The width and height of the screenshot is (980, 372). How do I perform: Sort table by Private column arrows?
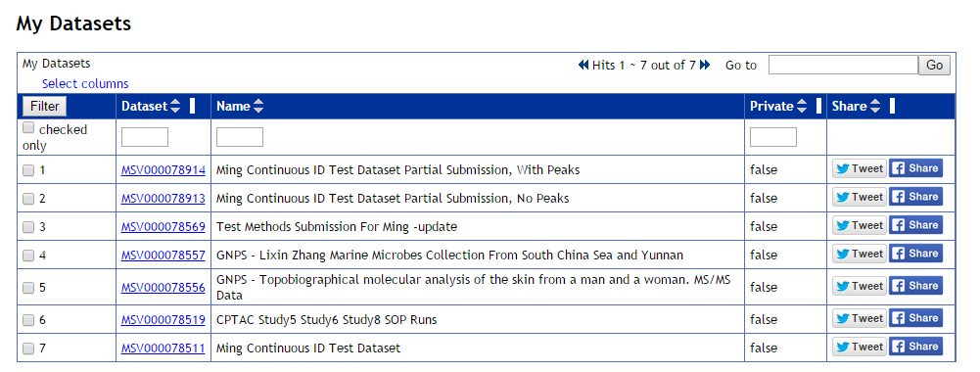pyautogui.click(x=801, y=107)
